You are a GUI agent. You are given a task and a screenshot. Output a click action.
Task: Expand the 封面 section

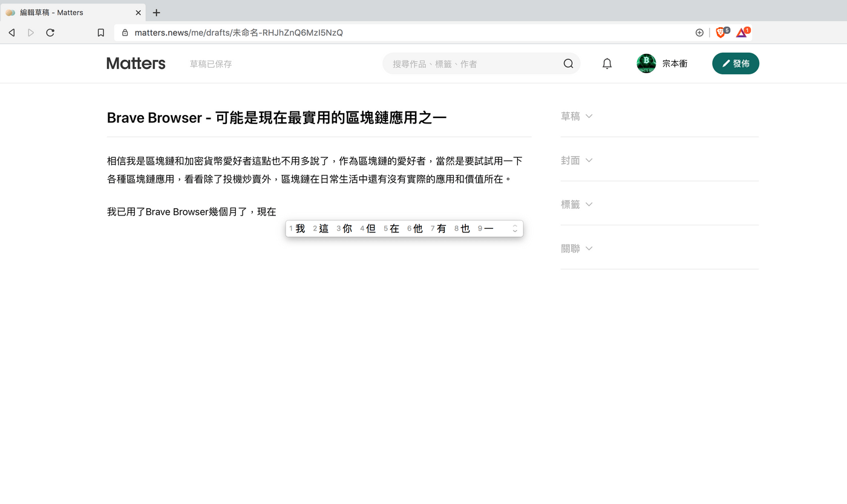[x=576, y=160]
